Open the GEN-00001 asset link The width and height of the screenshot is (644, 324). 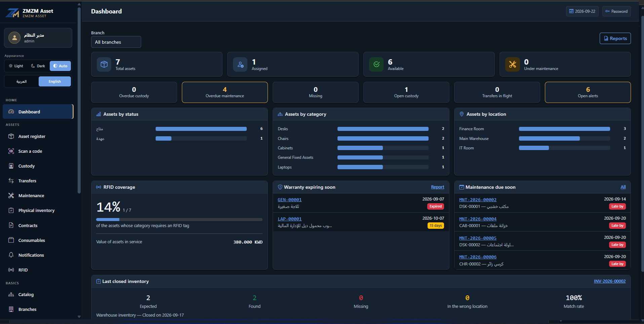[290, 200]
